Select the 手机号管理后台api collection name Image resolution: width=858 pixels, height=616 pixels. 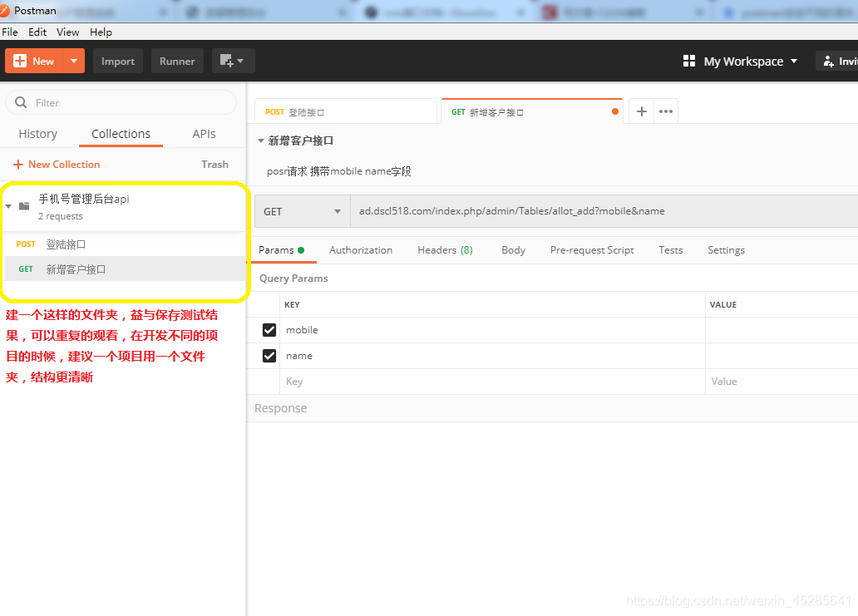click(x=84, y=199)
